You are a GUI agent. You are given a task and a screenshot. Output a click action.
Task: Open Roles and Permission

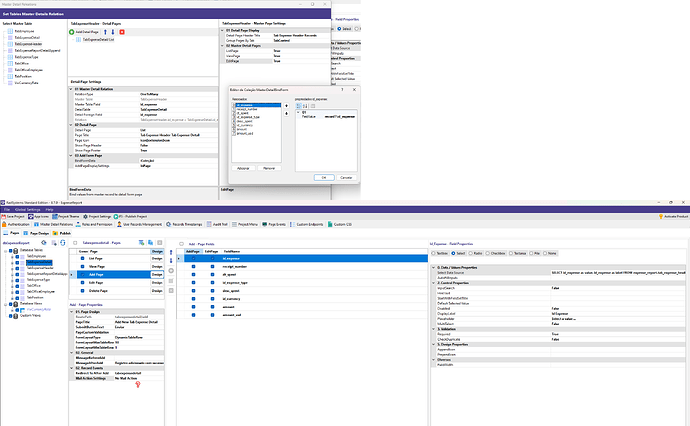(94, 224)
